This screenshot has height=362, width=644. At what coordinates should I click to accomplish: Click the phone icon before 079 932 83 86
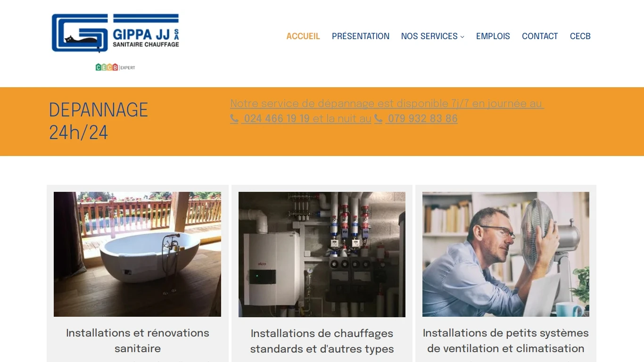point(378,119)
